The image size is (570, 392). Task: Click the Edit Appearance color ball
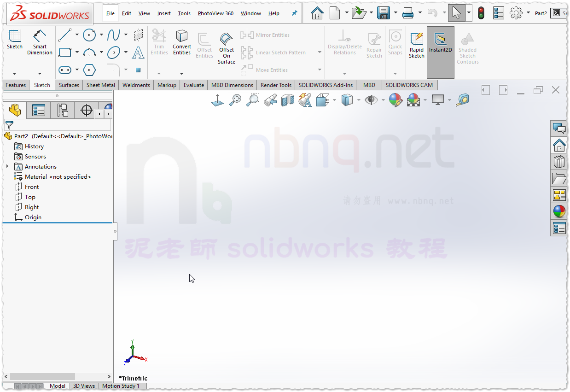[396, 99]
